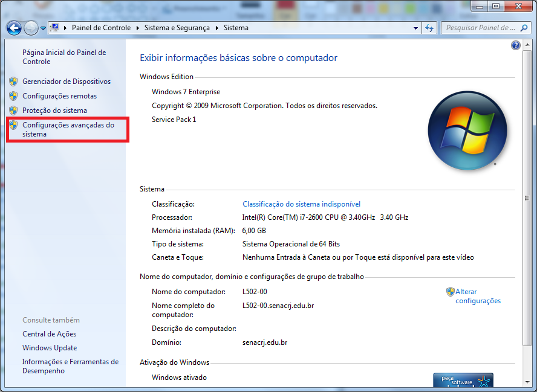537x392 pixels.
Task: Click the Windows 7 logo image
Action: click(x=467, y=130)
